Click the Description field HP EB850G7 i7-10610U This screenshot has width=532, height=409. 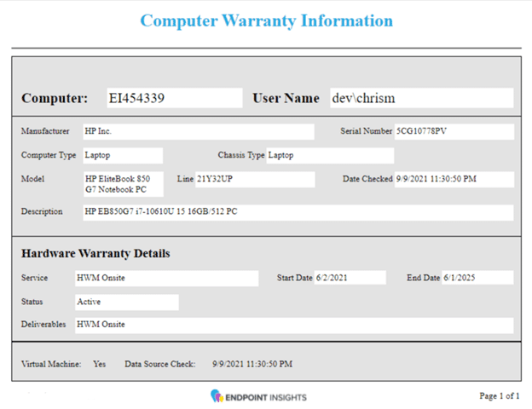point(298,212)
